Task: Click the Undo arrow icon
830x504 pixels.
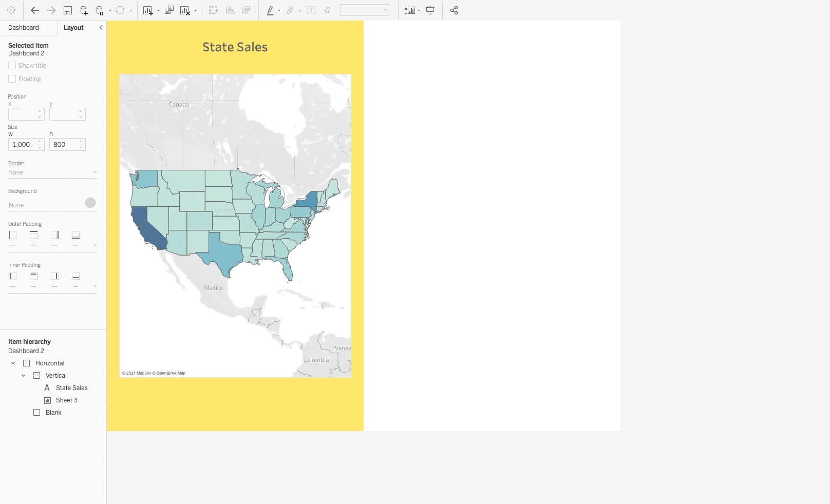Action: [34, 10]
